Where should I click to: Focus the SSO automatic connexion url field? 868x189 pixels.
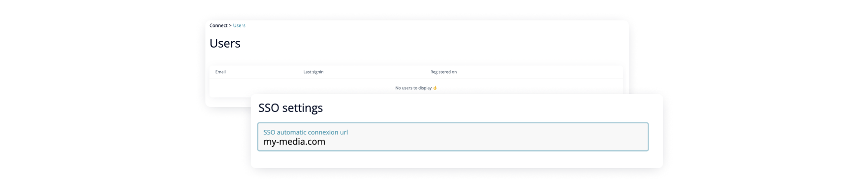coord(453,137)
